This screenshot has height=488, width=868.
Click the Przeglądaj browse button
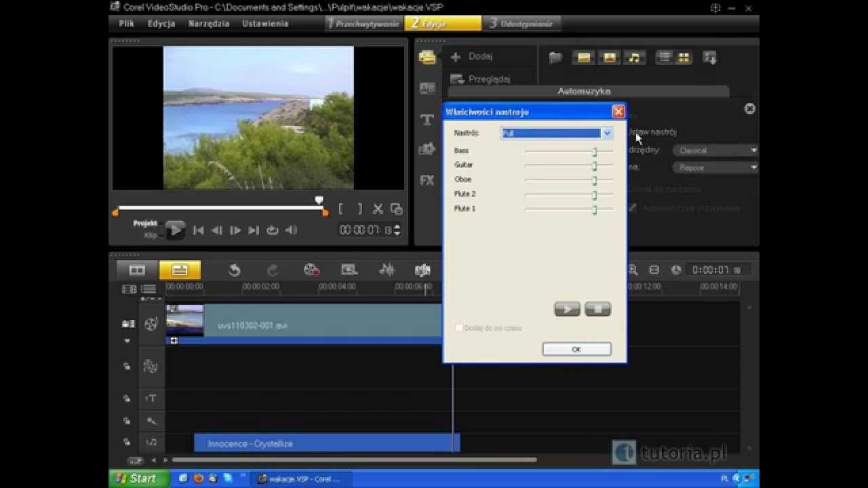pyautogui.click(x=480, y=79)
